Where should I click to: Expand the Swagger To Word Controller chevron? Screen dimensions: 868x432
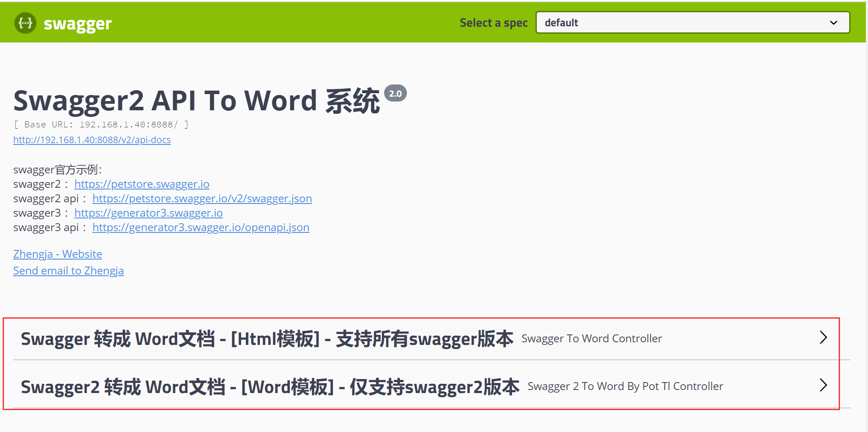tap(823, 337)
